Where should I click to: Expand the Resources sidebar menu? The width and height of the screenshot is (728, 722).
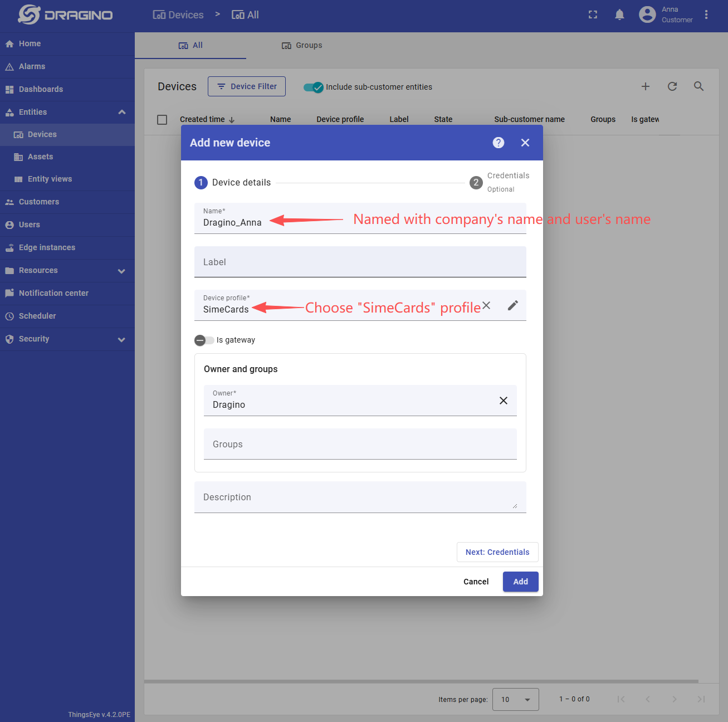pyautogui.click(x=121, y=271)
